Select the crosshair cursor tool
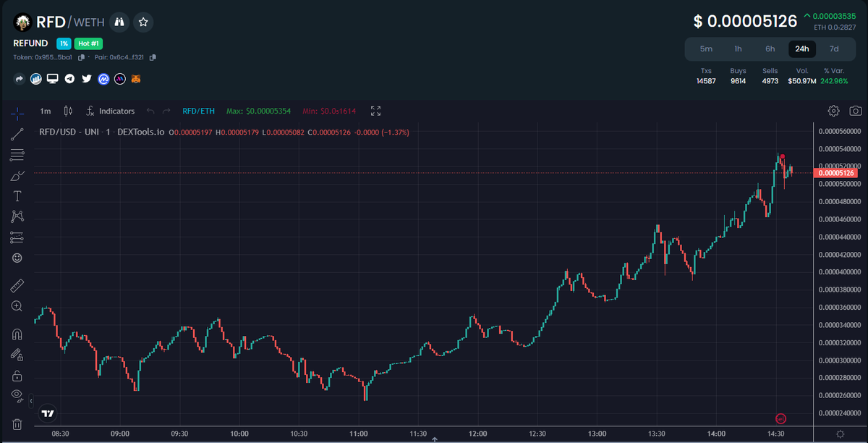 pyautogui.click(x=17, y=112)
